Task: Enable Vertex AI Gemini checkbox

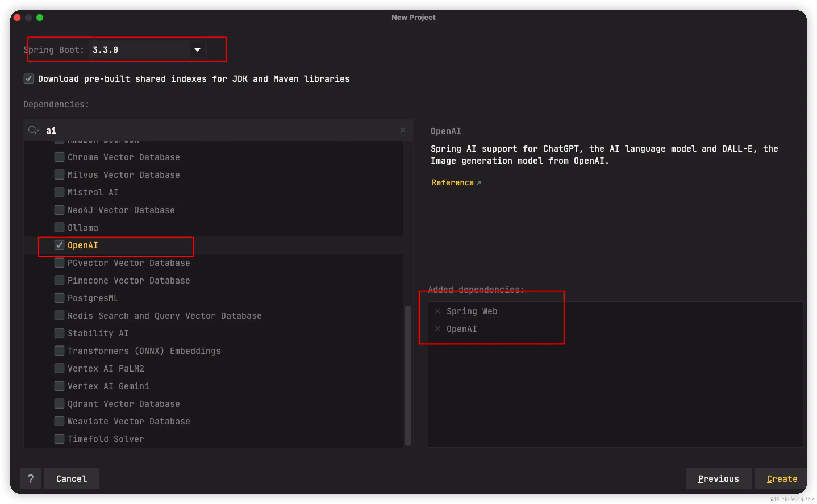Action: pos(59,386)
